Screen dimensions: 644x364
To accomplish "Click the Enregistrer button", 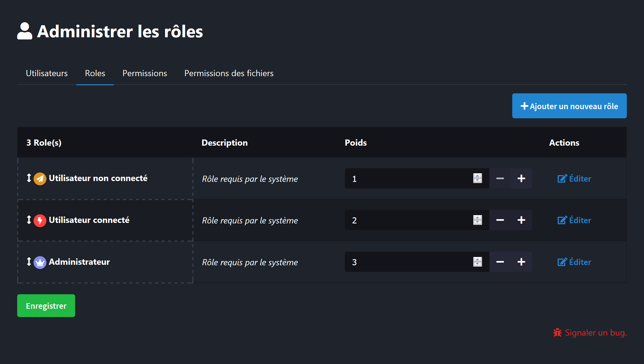I will tap(46, 306).
